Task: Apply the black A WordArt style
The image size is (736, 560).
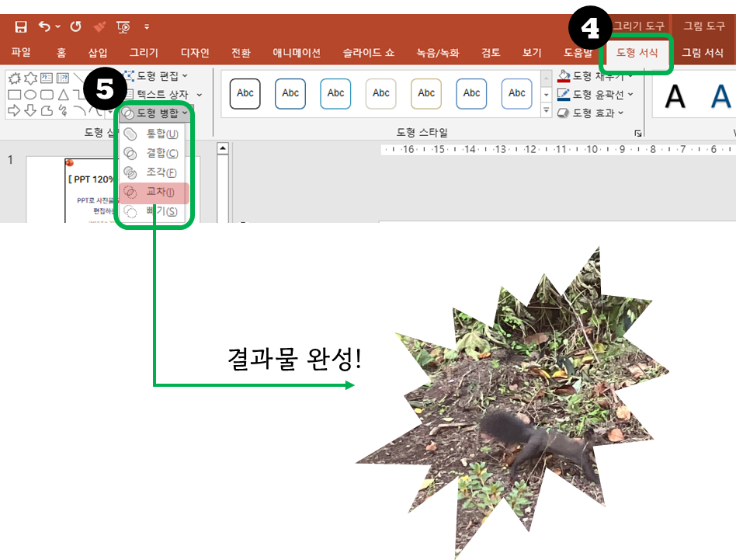Action: [x=675, y=96]
